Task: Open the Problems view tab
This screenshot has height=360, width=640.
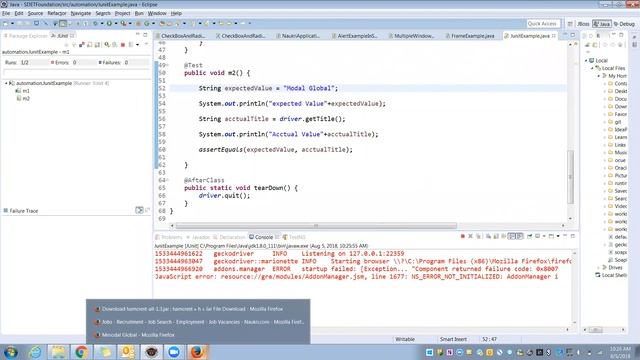Action: [x=169, y=237]
